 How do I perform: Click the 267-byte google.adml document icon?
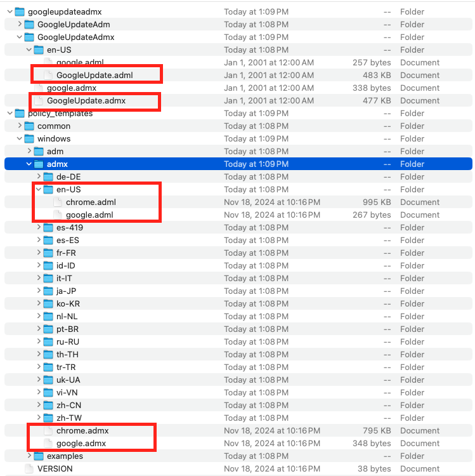coord(58,215)
